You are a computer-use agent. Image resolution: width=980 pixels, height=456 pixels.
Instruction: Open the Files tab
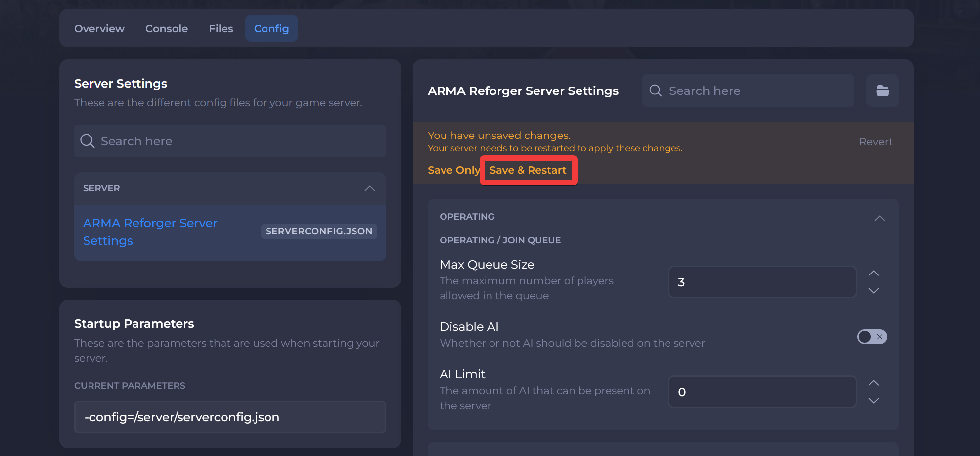coord(221,29)
